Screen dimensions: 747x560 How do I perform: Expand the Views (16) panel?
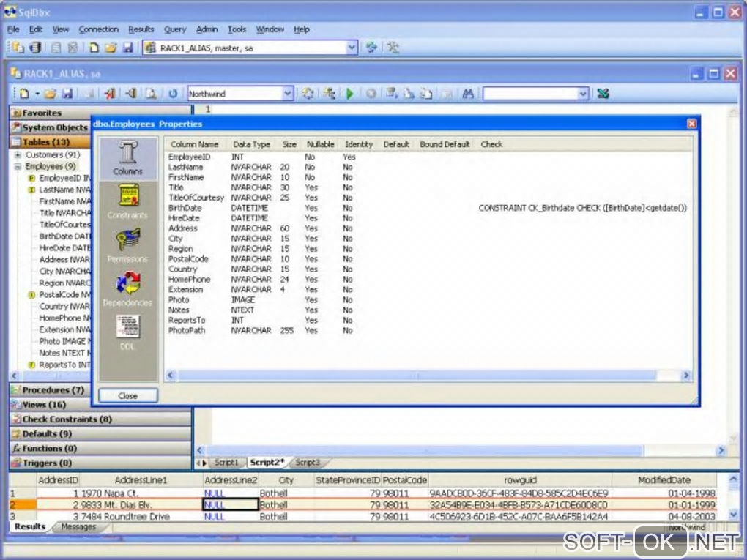click(x=44, y=405)
